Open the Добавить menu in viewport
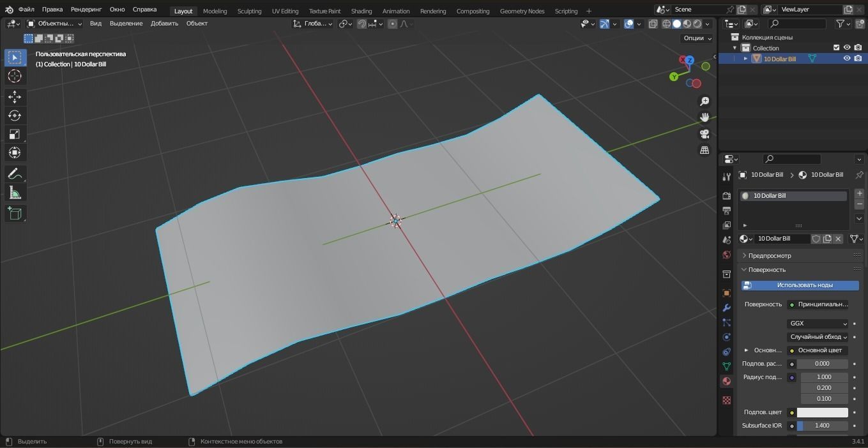The height and width of the screenshot is (448, 868). point(164,24)
